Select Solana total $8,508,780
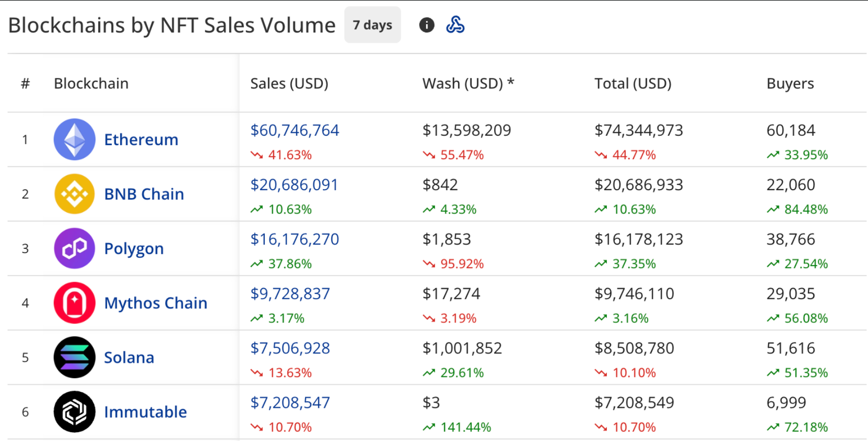 634,348
